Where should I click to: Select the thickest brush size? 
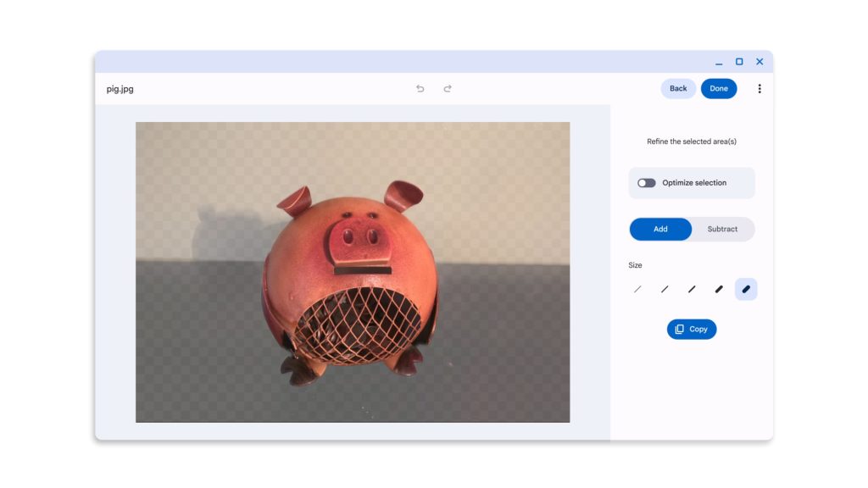pos(746,290)
